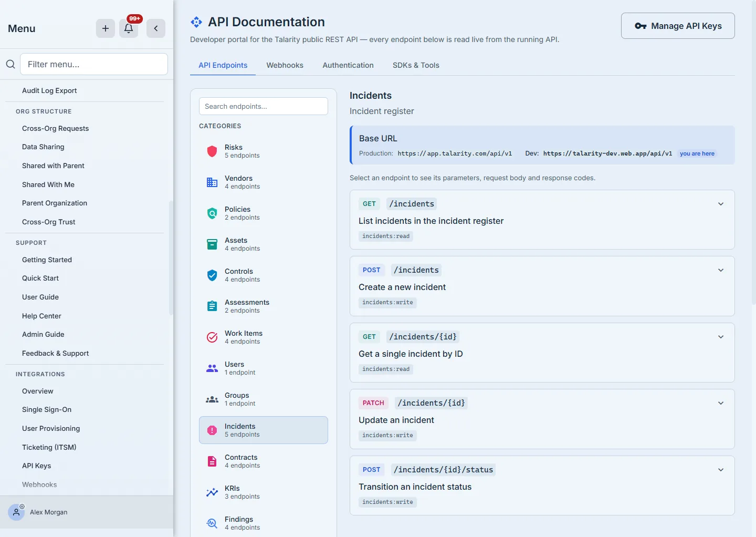Image resolution: width=756 pixels, height=537 pixels.
Task: Open notifications bell with 99+ badge
Action: (x=129, y=28)
